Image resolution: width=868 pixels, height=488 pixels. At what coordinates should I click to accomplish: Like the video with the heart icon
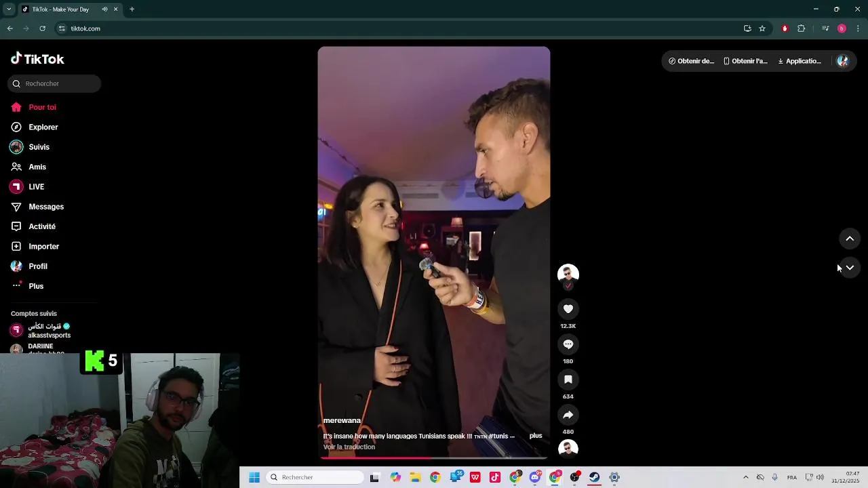tap(568, 309)
